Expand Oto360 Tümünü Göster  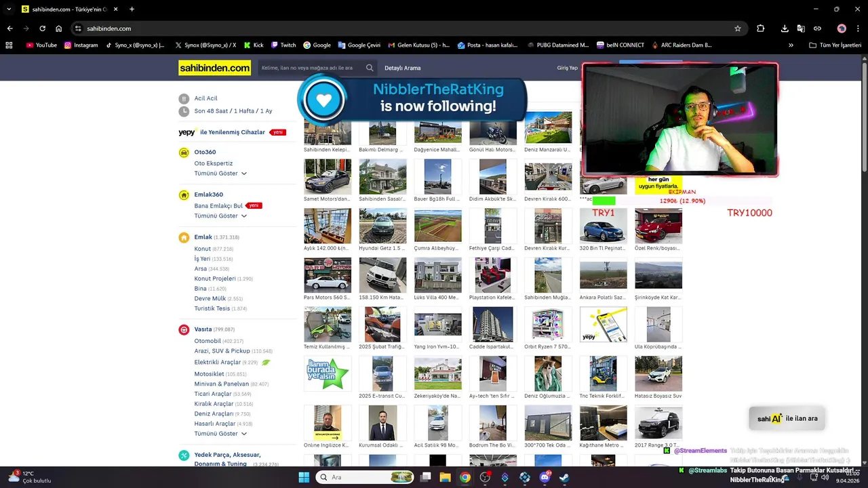(220, 174)
